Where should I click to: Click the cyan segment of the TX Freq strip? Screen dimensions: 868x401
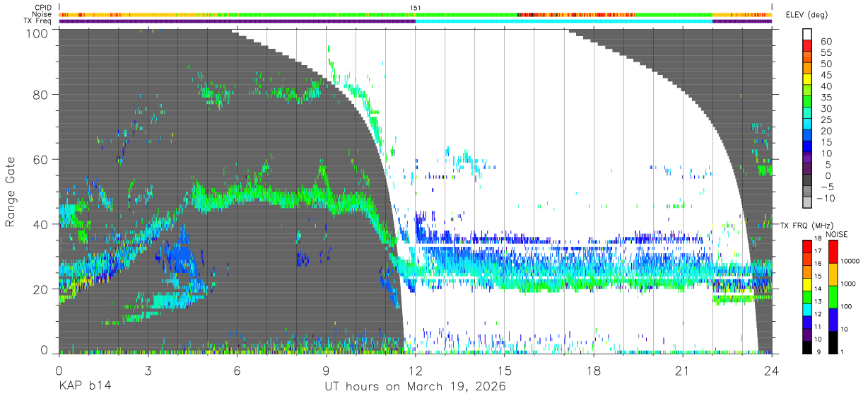[564, 21]
